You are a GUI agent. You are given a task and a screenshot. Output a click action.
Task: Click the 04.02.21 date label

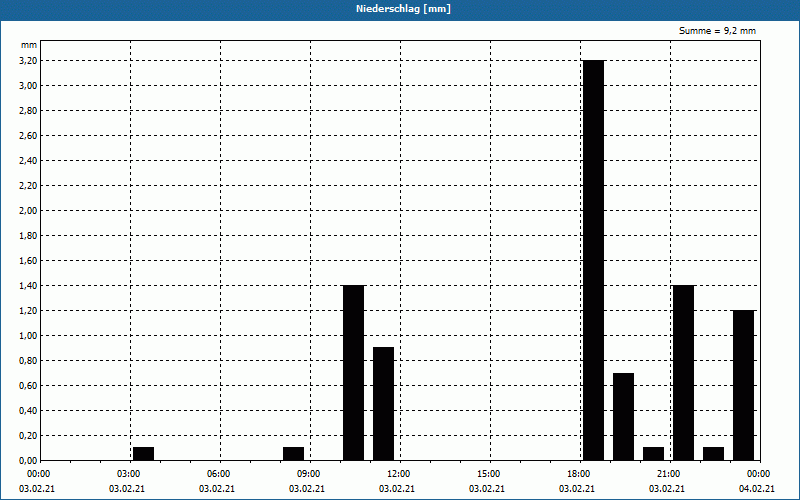[757, 489]
